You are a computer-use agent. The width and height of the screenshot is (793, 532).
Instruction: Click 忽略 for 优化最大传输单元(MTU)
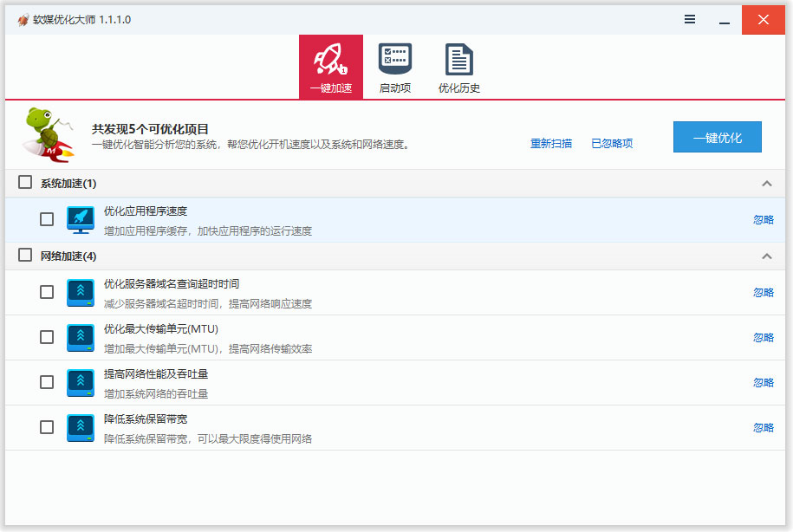763,338
